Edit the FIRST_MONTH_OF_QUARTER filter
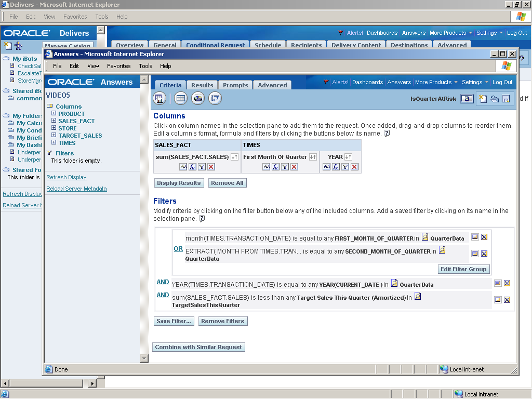Screen dimensions: 532x399 (x=475, y=237)
